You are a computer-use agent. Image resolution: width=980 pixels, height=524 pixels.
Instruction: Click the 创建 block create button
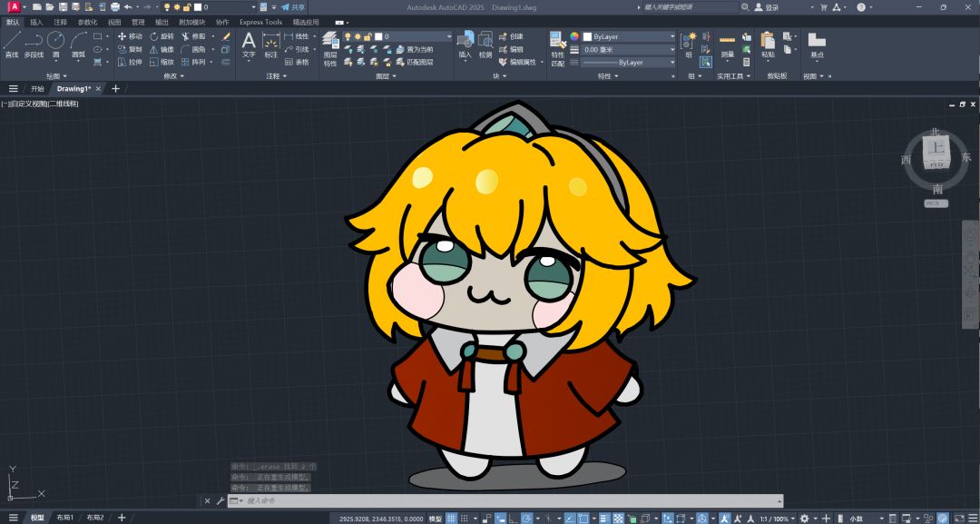click(x=511, y=36)
